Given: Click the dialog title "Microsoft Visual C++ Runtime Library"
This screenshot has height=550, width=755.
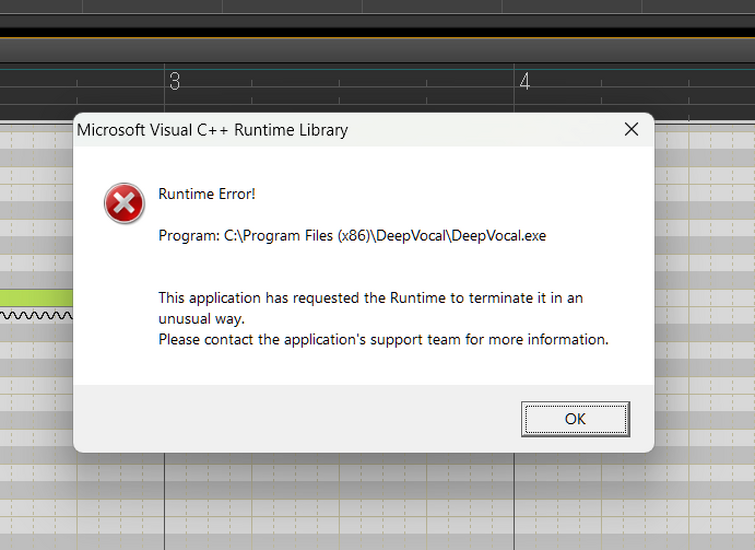Looking at the screenshot, I should (x=212, y=130).
